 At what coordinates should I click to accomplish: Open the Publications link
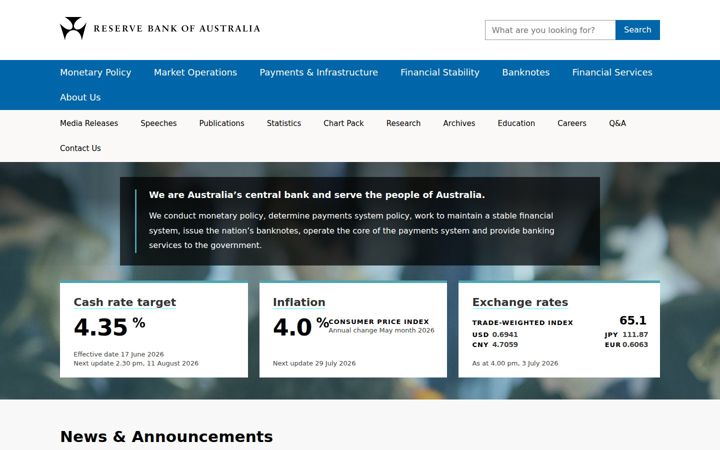[x=222, y=123]
